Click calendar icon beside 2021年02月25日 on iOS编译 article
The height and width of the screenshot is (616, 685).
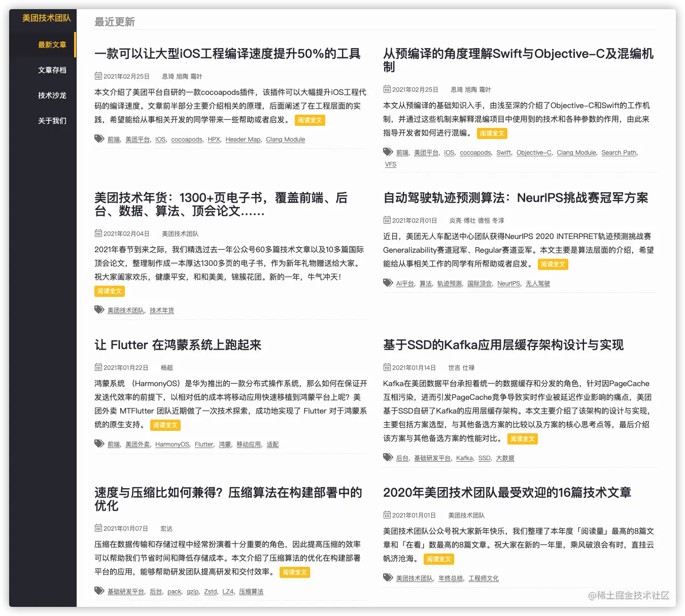pyautogui.click(x=98, y=76)
